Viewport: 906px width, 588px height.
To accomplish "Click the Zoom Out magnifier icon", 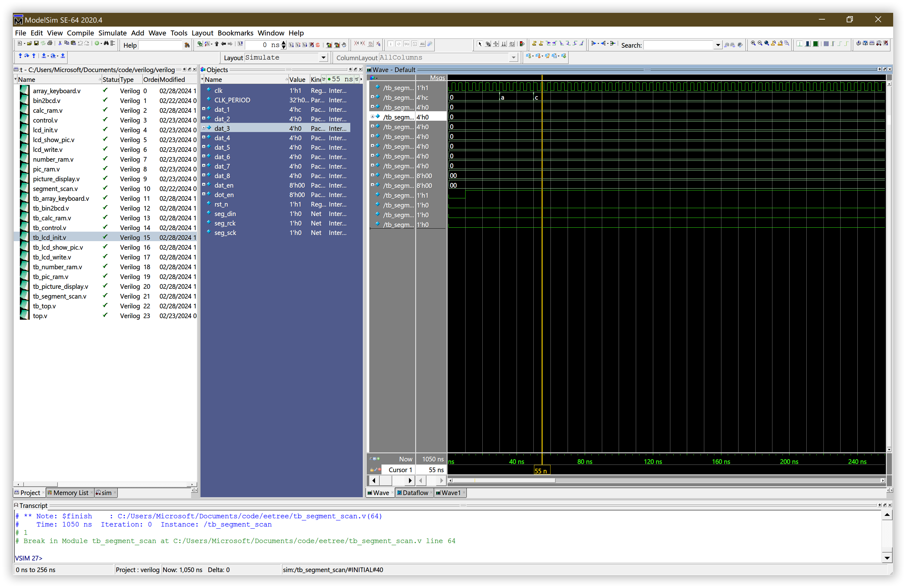I will [760, 43].
